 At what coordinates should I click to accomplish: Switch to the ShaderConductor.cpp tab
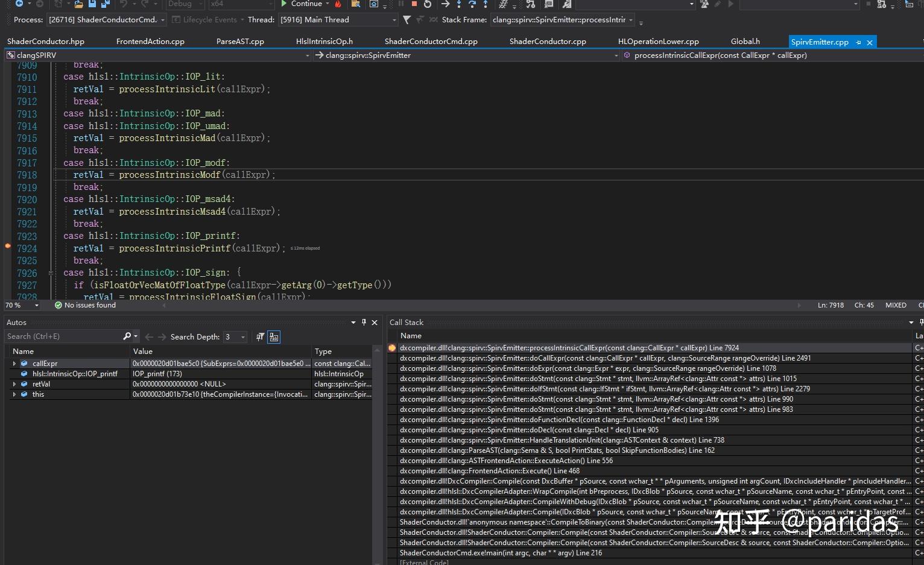[x=547, y=42]
